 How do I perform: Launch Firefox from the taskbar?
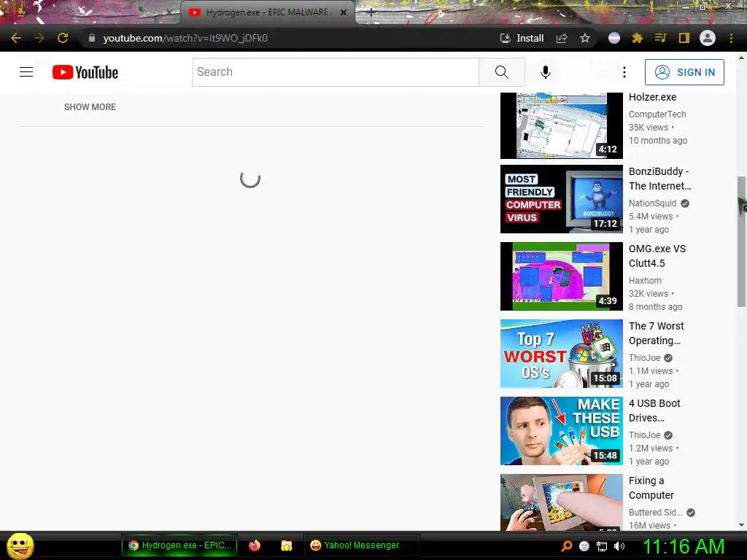(255, 545)
